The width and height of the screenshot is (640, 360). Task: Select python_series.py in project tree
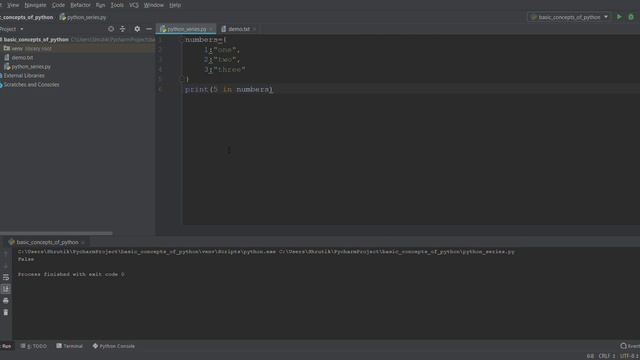click(x=31, y=67)
